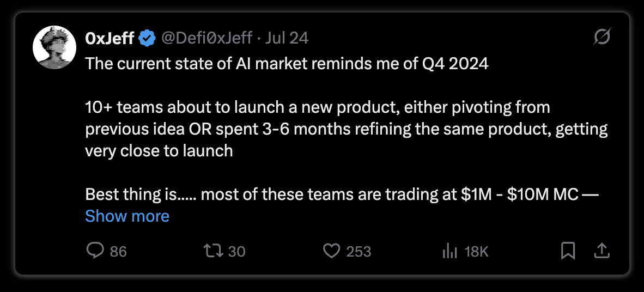Click the paragraph starting with 10+ teams
The image size is (644, 292).
(346, 129)
